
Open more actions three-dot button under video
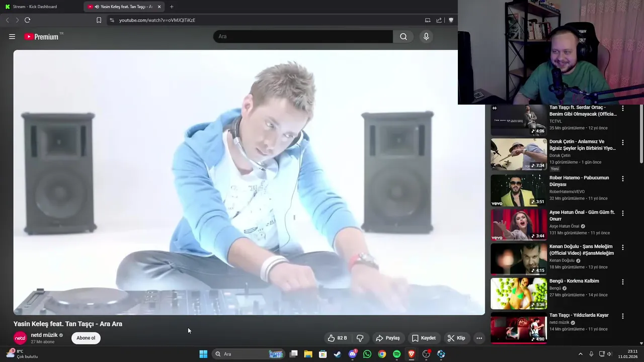pyautogui.click(x=479, y=338)
